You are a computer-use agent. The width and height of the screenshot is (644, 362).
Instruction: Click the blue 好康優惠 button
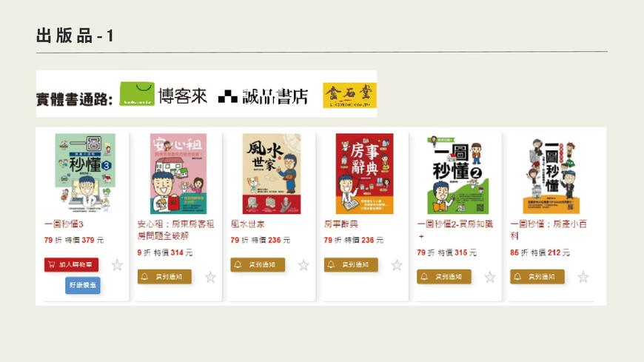pos(83,285)
